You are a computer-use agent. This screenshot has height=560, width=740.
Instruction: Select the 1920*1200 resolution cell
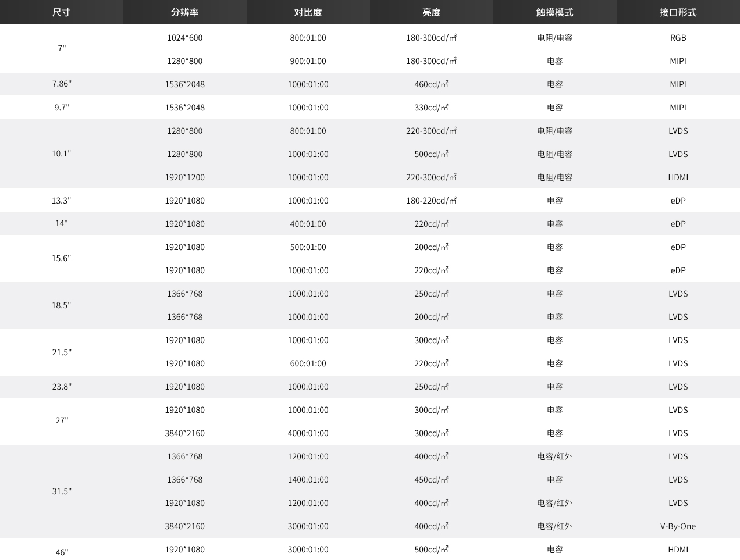coord(185,177)
